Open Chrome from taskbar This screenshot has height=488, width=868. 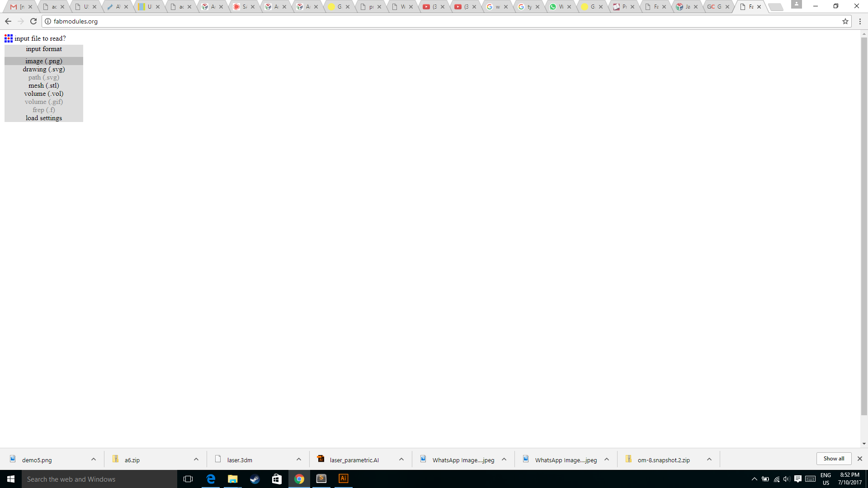[299, 479]
